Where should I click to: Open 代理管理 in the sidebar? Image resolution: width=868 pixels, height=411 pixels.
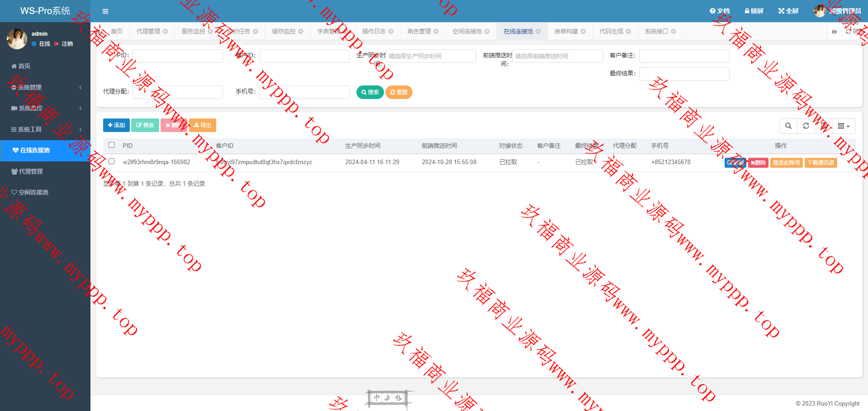(x=31, y=171)
